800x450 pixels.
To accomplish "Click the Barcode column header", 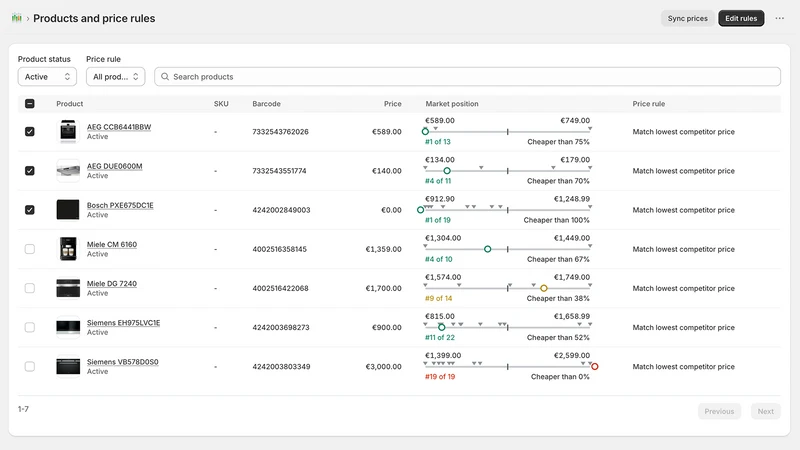I will point(266,104).
